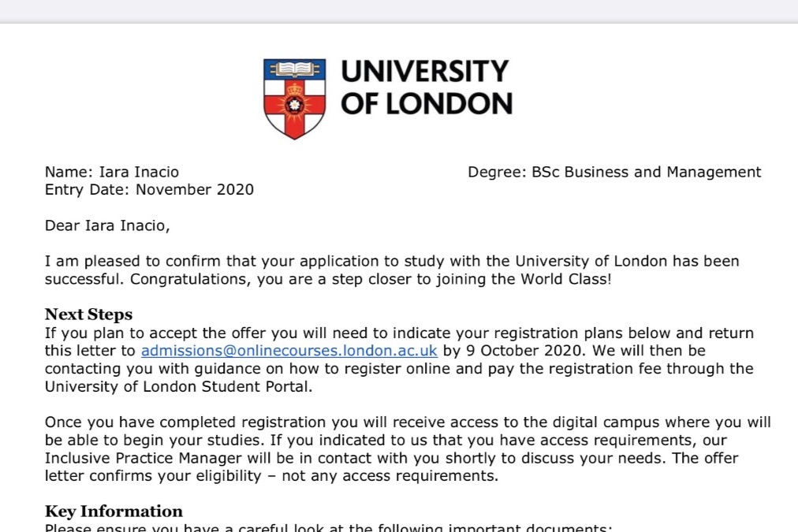Viewport: 798px width, 532px height.
Task: Click the Key Information heading
Action: point(114,512)
